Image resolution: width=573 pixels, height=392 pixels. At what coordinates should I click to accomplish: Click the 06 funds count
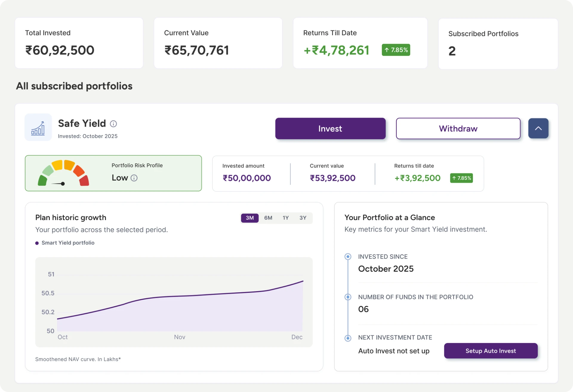pyautogui.click(x=363, y=309)
